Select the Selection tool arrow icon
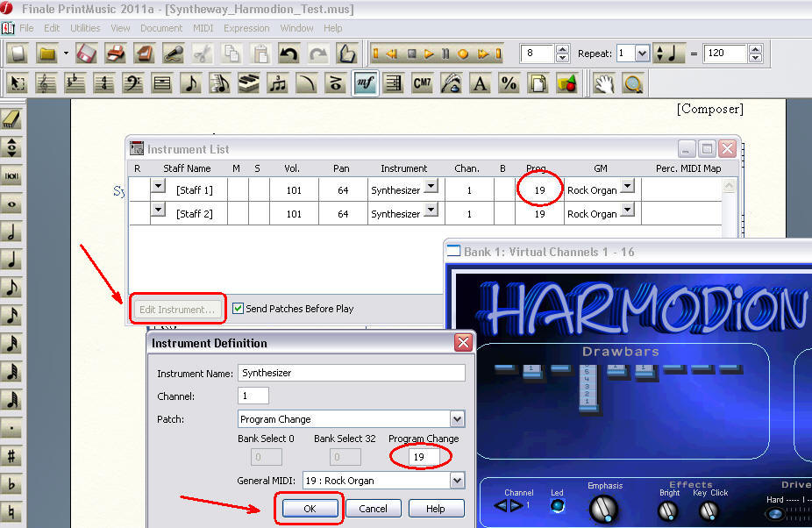 (18, 83)
